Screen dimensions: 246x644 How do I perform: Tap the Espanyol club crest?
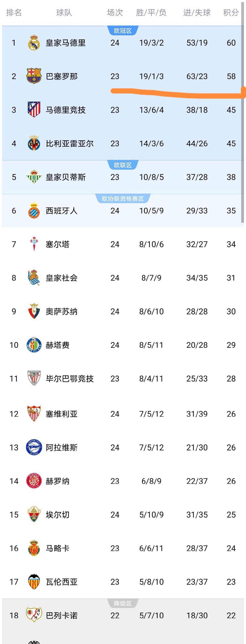(x=34, y=210)
